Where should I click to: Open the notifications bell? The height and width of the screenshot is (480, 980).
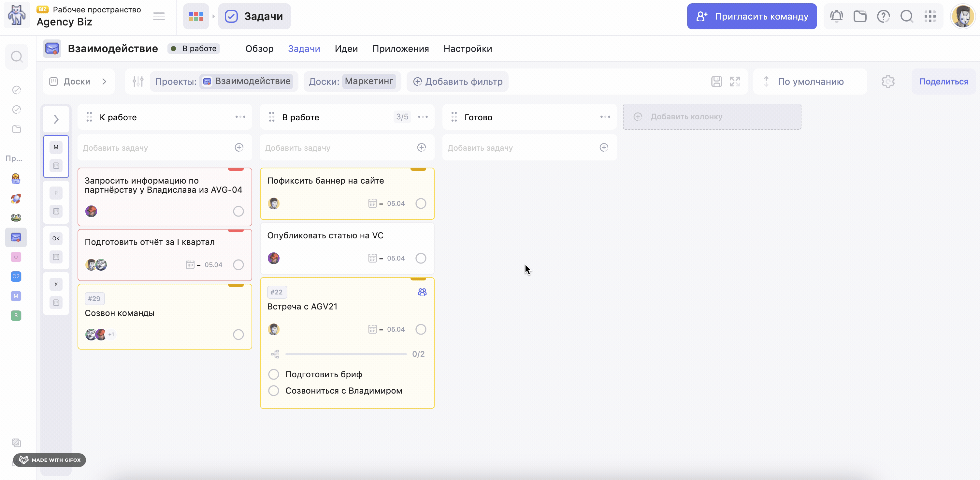pyautogui.click(x=836, y=16)
